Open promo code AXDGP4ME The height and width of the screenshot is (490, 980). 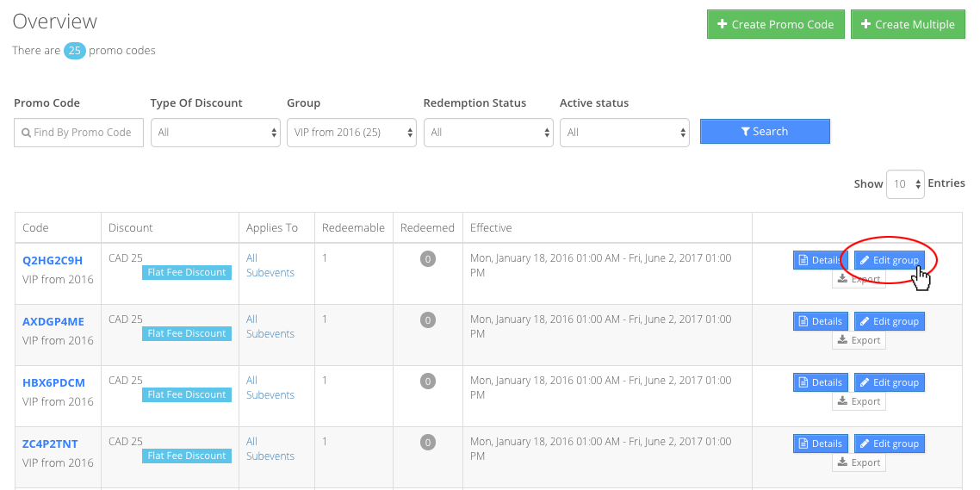(x=53, y=322)
